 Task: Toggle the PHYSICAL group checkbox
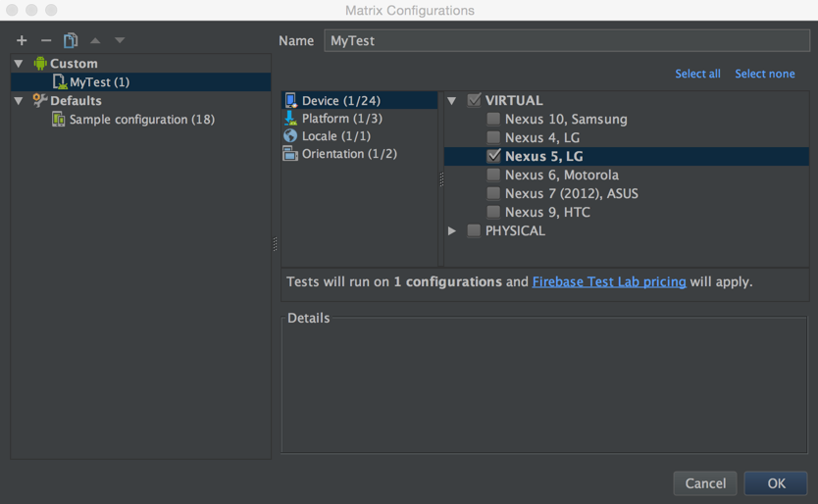(474, 230)
